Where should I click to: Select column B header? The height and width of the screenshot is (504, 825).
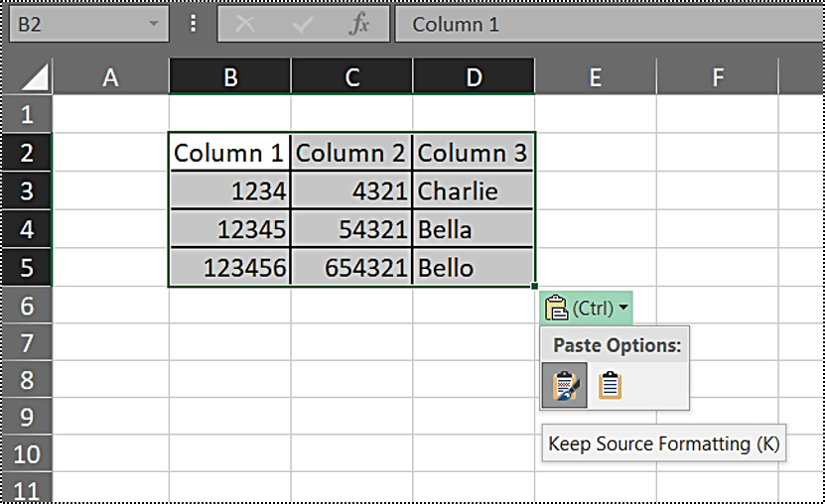pos(230,77)
